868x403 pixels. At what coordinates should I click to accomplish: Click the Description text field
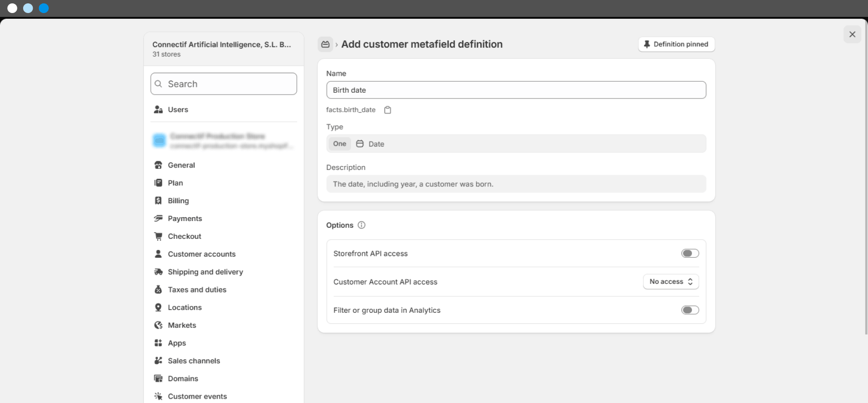(516, 184)
